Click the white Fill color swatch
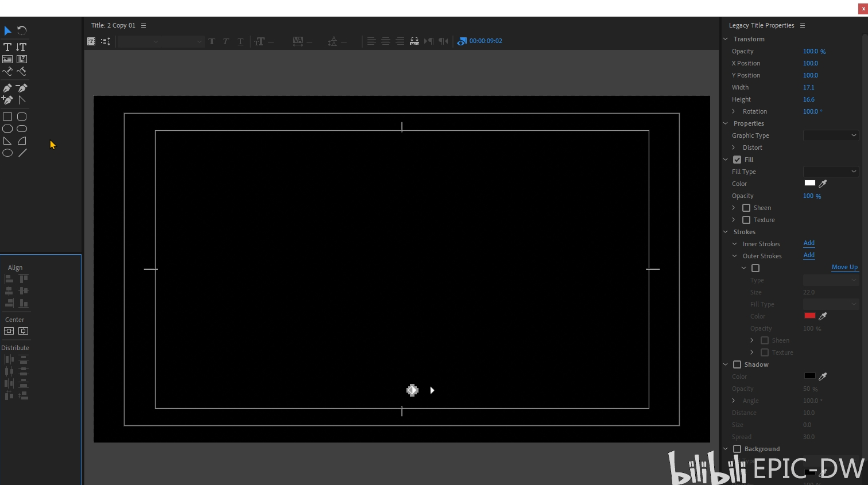Screen dimensions: 868x485 pyautogui.click(x=810, y=183)
